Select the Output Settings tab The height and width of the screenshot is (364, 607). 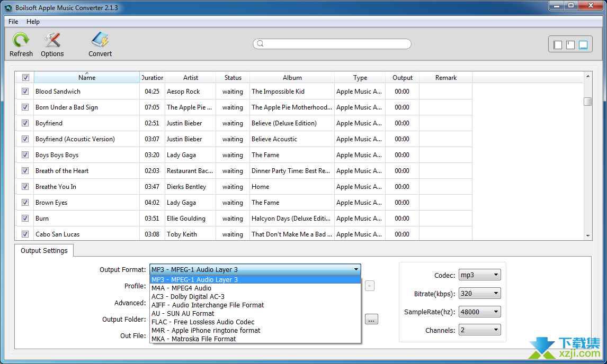[44, 251]
